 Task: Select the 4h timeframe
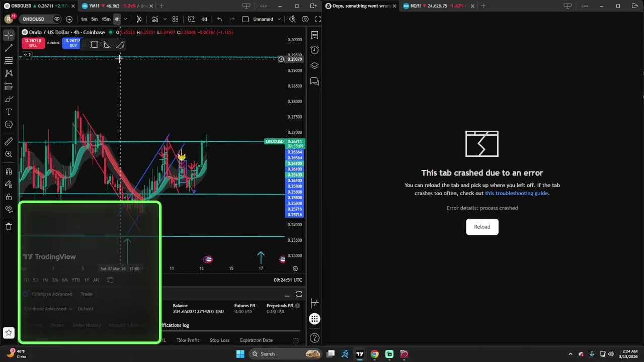(x=117, y=19)
